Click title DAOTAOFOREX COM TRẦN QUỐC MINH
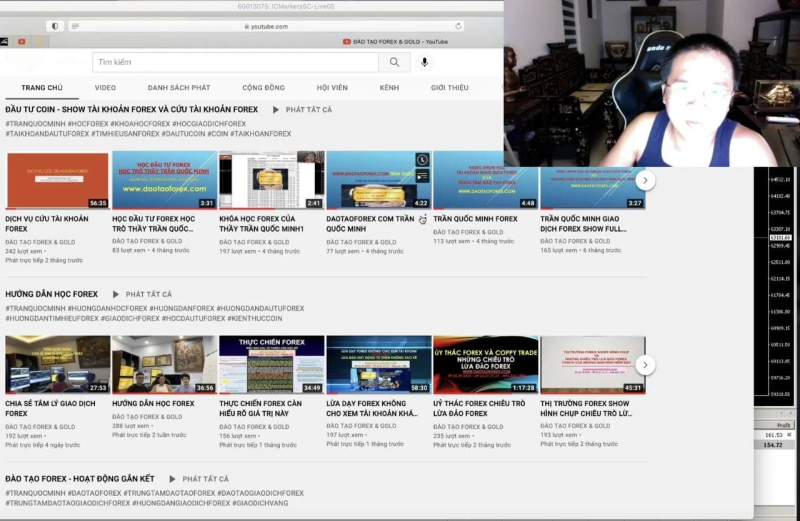This screenshot has width=800, height=521. pyautogui.click(x=370, y=224)
